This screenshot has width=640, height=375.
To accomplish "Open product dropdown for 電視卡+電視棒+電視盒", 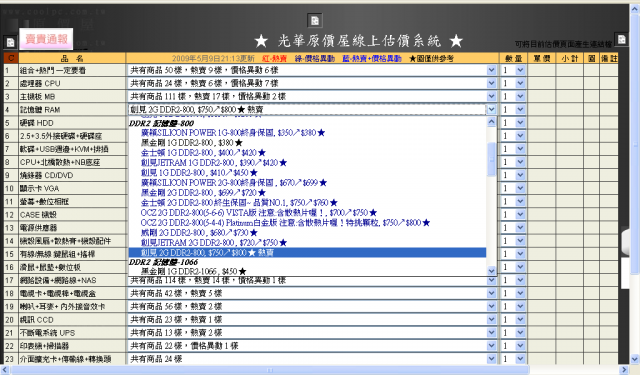I will pyautogui.click(x=491, y=293).
